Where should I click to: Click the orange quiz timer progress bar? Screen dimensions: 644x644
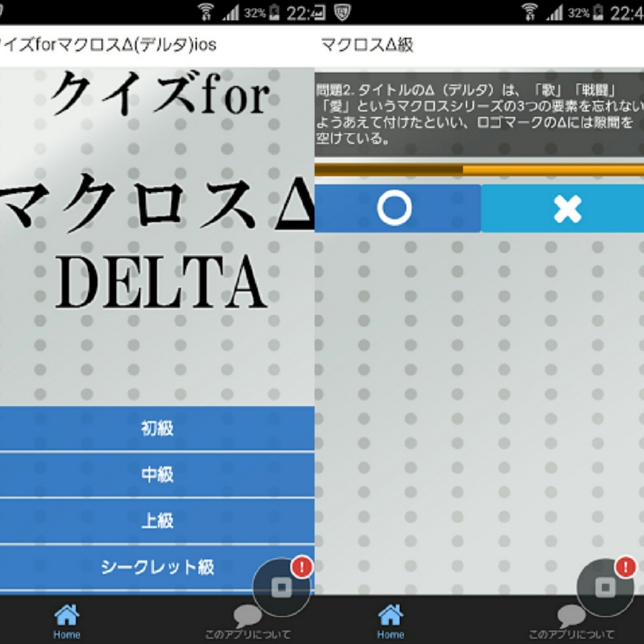[479, 170]
